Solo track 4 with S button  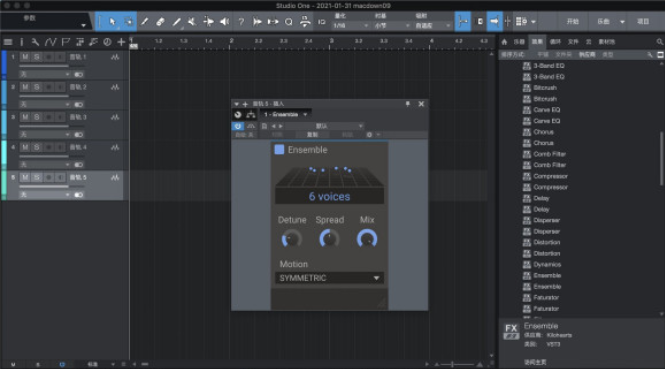(37, 147)
